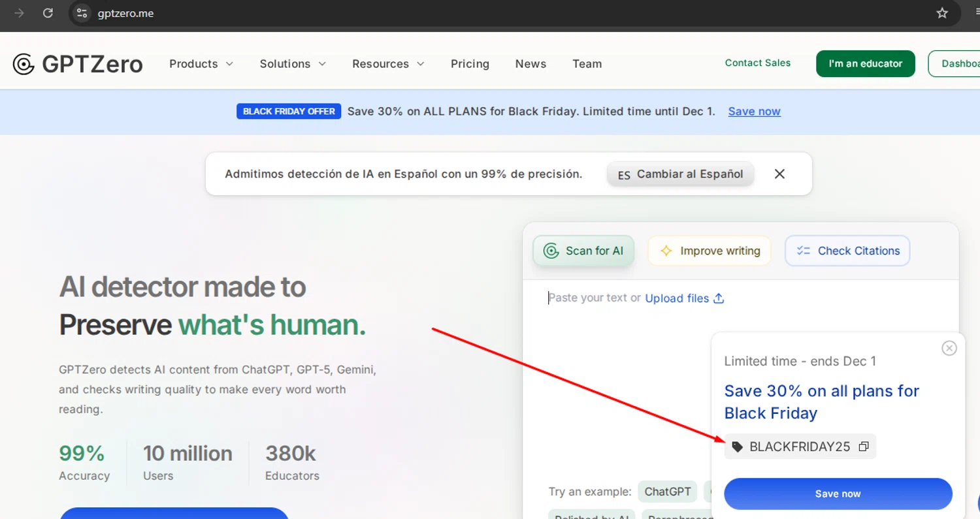Screen dimensions: 980x519
Task: Click the Upload files link
Action: coord(677,298)
